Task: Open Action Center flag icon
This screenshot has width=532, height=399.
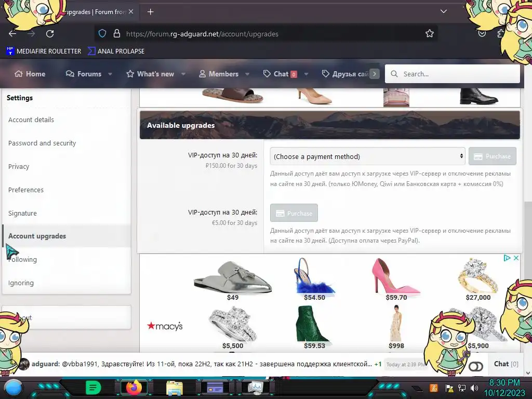Action: [449, 388]
